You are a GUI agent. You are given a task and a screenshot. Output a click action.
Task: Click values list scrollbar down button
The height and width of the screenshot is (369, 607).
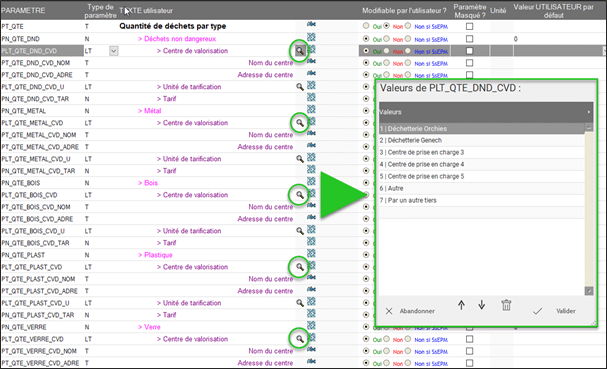(589, 291)
